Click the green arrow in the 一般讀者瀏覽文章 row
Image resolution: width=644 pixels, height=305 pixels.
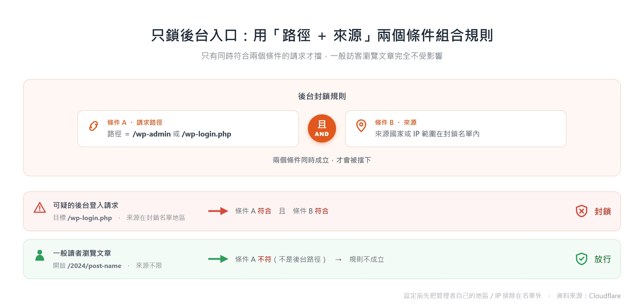click(x=218, y=259)
